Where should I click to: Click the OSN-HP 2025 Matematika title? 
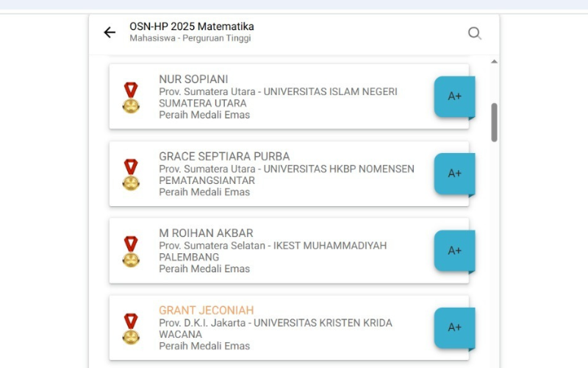191,26
